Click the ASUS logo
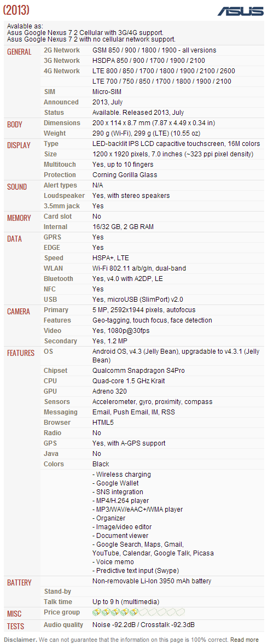This screenshot has width=268, height=644. 241,11
